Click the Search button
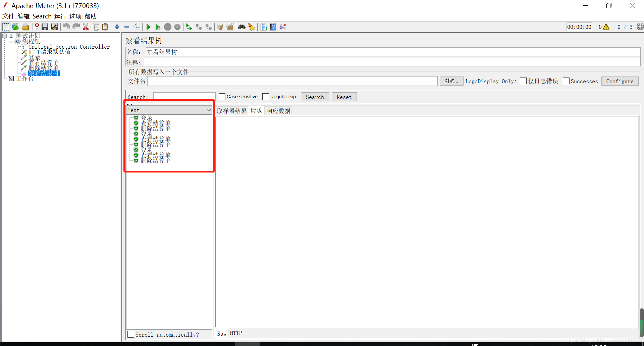644x346 pixels. 315,97
